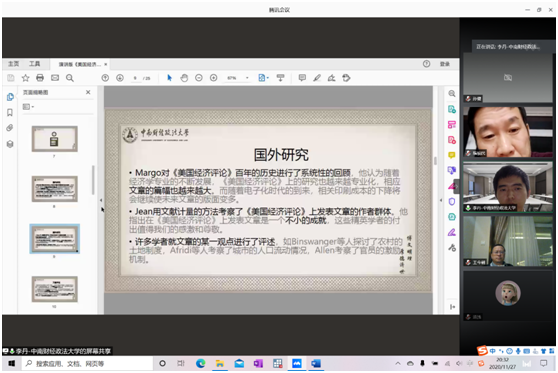558x373 pixels.
Task: Open the 工具 tab
Action: point(35,64)
